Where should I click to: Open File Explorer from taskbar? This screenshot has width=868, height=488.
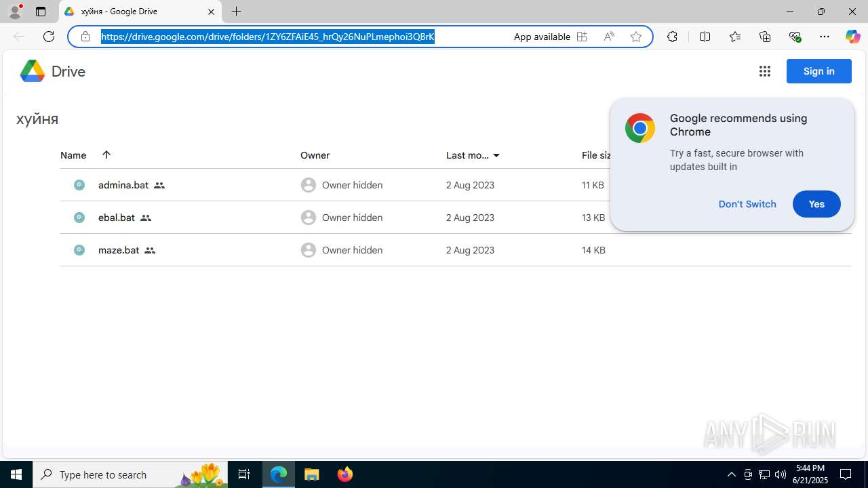[x=312, y=474]
